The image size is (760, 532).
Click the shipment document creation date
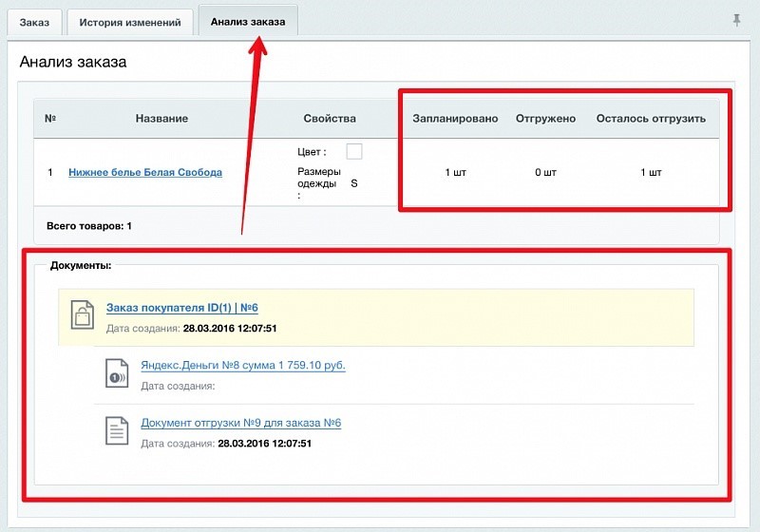(265, 444)
